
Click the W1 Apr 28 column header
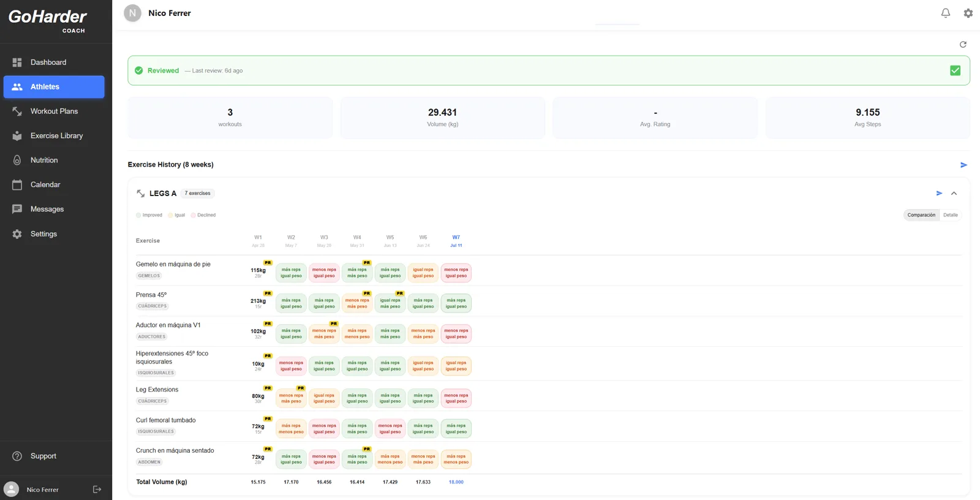pyautogui.click(x=258, y=241)
